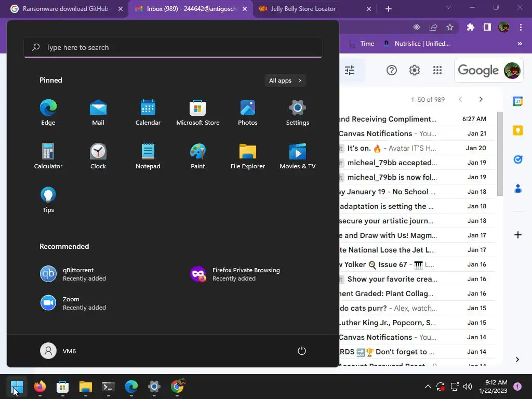Hide Gmail side panel chevron
Image resolution: width=532 pixels, height=399 pixels.
(517, 360)
